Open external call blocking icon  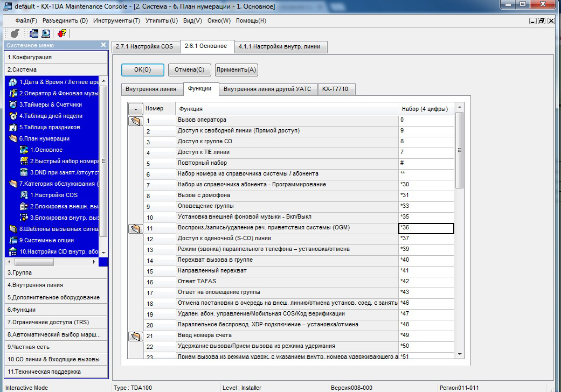(x=24, y=207)
